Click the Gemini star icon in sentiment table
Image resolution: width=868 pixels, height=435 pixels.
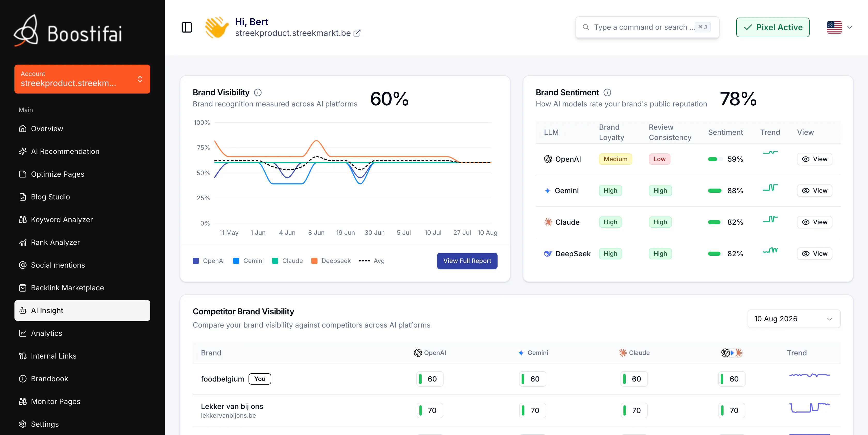point(548,191)
